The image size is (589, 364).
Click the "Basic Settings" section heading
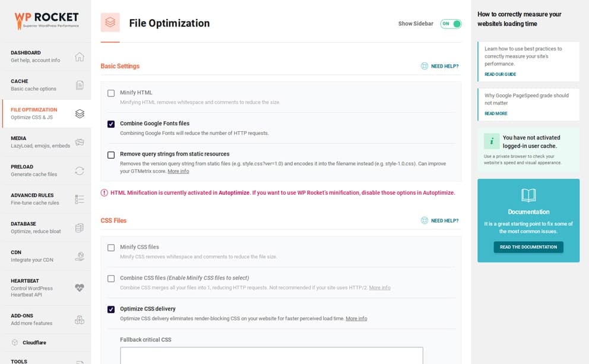point(120,66)
